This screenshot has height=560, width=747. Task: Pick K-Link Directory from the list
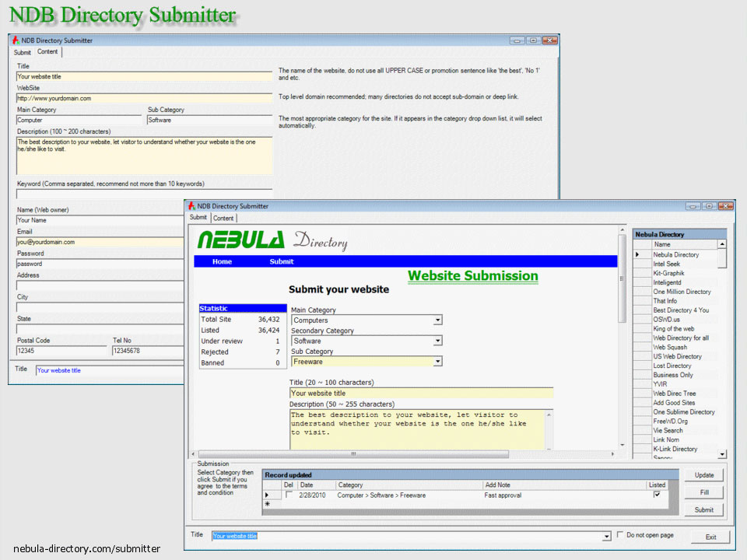click(675, 449)
